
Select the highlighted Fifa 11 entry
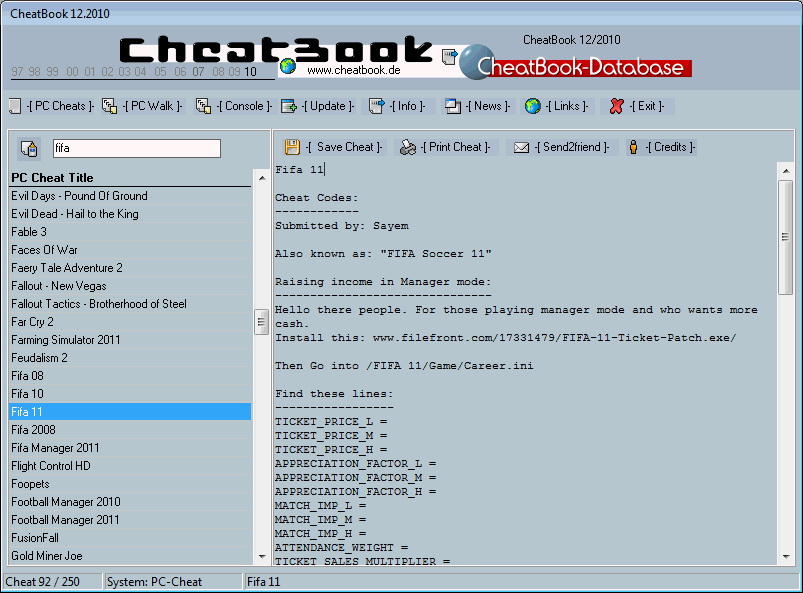click(130, 412)
